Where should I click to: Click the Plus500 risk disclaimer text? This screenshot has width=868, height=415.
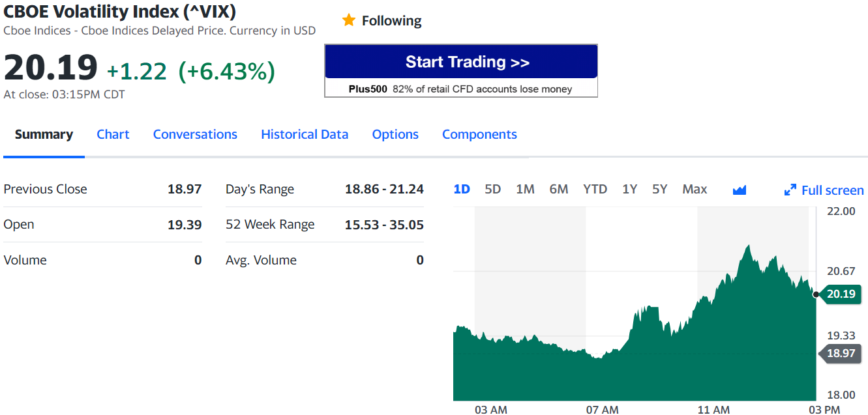click(460, 89)
